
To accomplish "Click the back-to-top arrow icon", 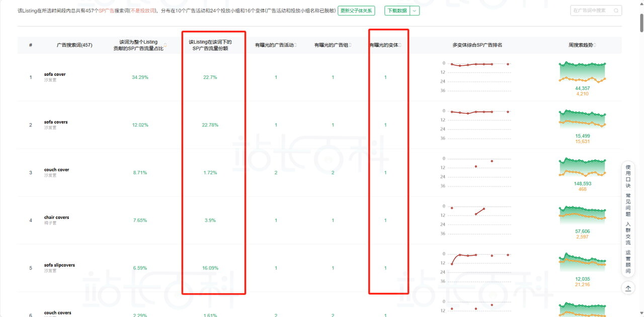I will [x=628, y=288].
